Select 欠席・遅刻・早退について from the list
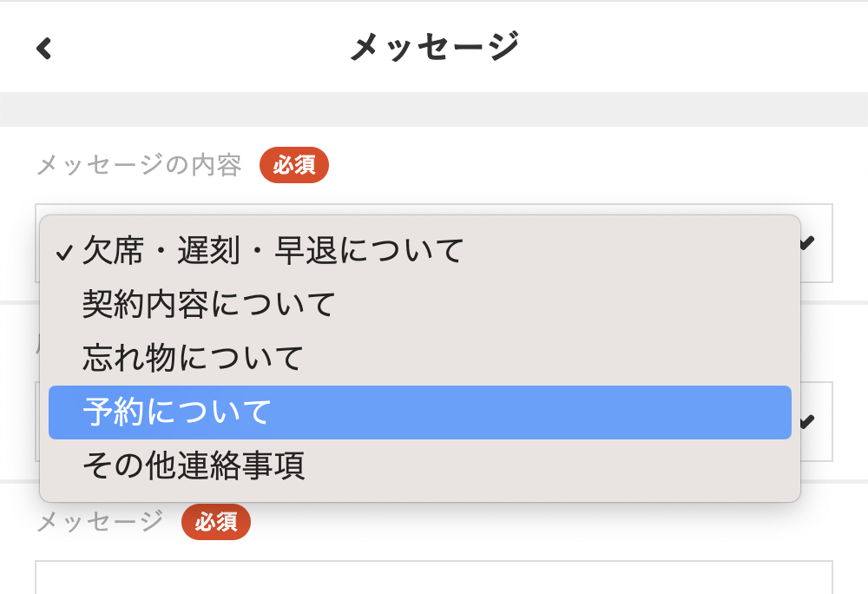Viewport: 868px width, 594px height. pos(273,251)
